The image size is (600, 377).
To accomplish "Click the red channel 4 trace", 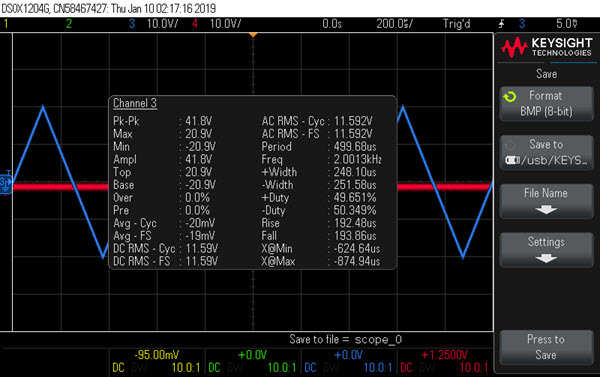I will coord(60,187).
